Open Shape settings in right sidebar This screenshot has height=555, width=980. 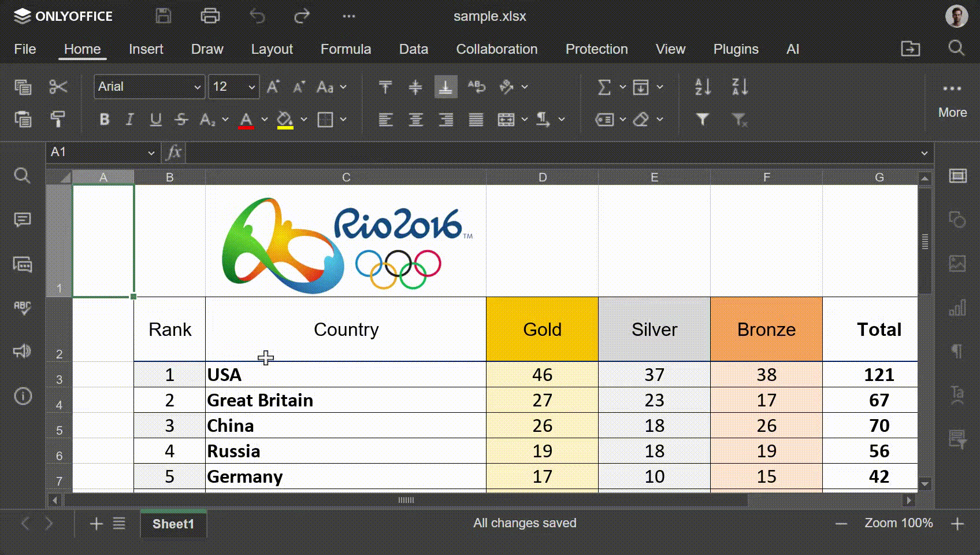tap(957, 220)
